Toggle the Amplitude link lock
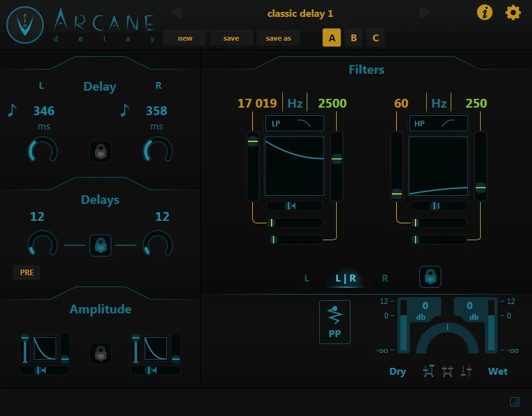 pyautogui.click(x=100, y=353)
